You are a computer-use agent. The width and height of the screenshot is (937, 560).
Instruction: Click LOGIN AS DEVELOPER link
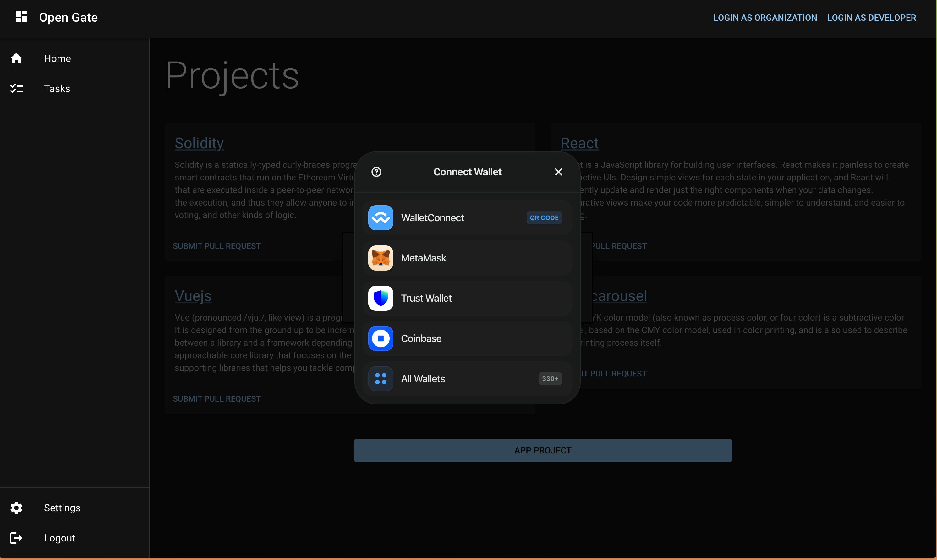pyautogui.click(x=871, y=18)
